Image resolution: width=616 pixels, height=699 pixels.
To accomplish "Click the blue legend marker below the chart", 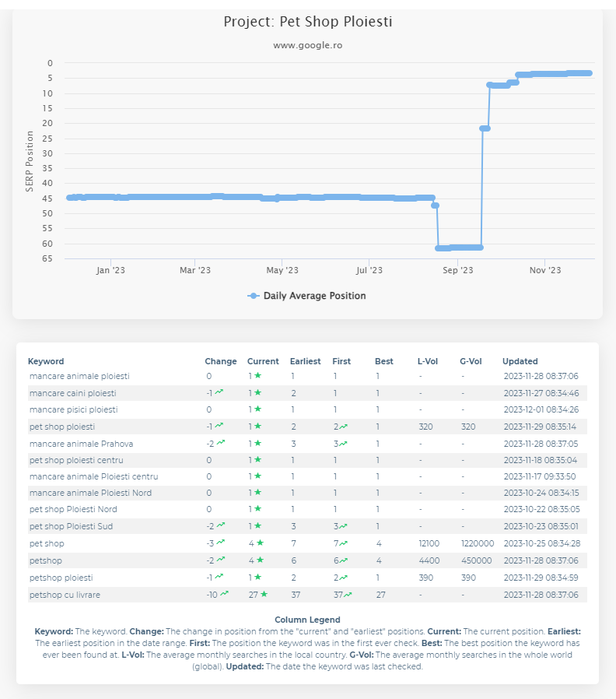I will click(x=253, y=296).
